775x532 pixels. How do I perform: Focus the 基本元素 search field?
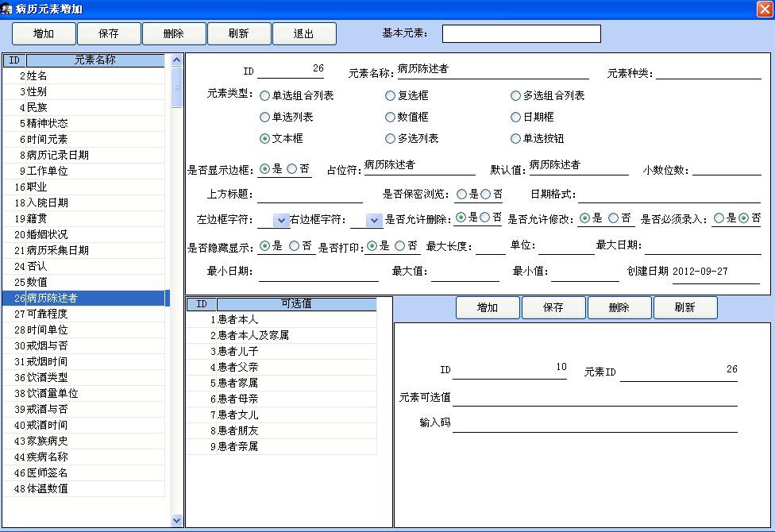tap(521, 33)
